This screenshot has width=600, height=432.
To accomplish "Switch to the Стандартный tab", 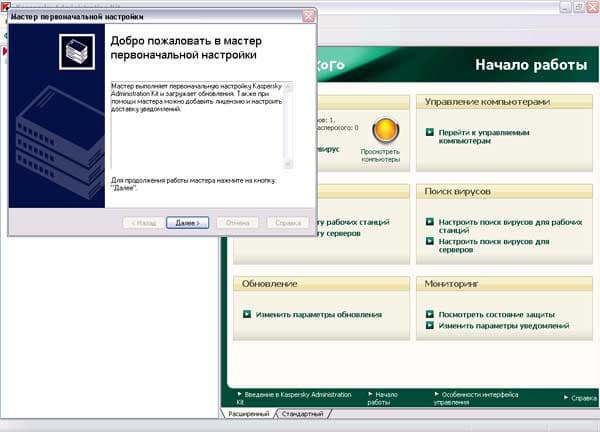I will point(302,414).
